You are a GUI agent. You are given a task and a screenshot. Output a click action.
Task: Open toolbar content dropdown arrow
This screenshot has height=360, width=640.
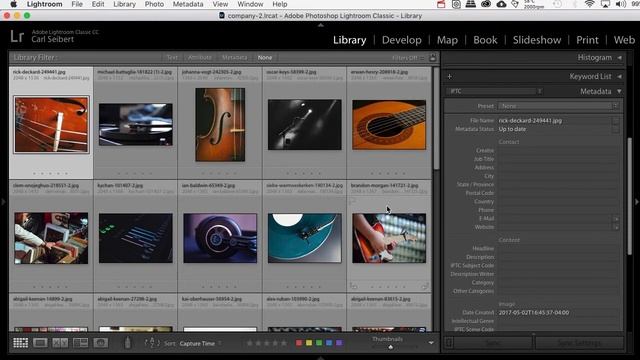tap(431, 343)
